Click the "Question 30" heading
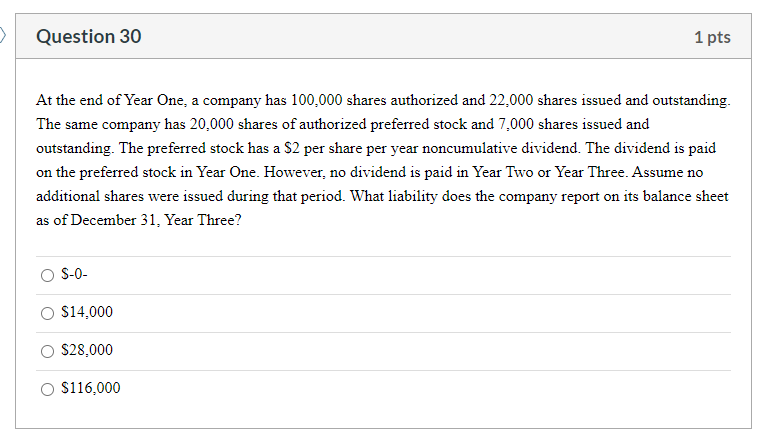 click(x=89, y=36)
